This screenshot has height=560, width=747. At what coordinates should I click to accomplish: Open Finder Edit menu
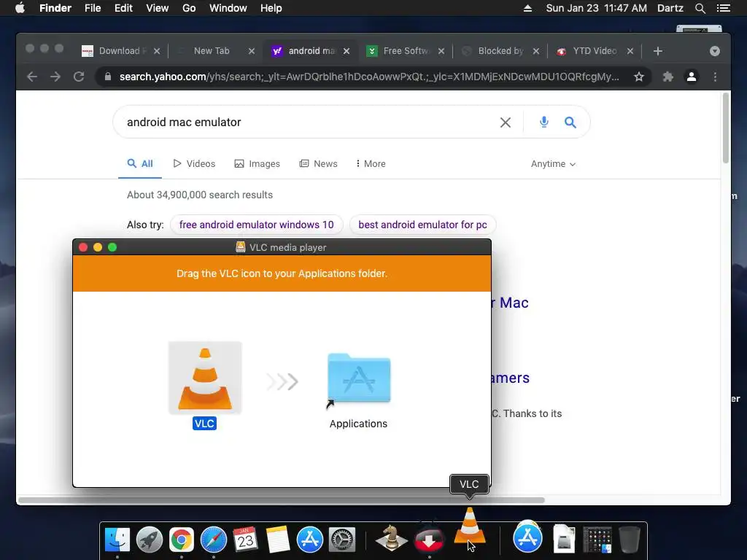123,8
